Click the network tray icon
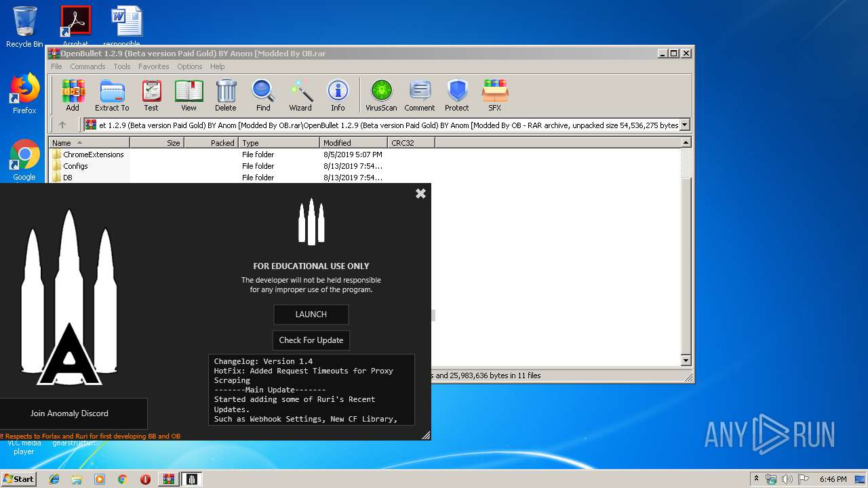Viewport: 868px width, 488px height. (771, 479)
